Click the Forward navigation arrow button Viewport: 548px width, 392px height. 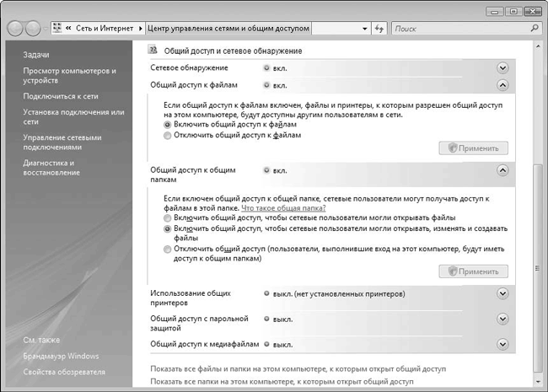tap(33, 29)
